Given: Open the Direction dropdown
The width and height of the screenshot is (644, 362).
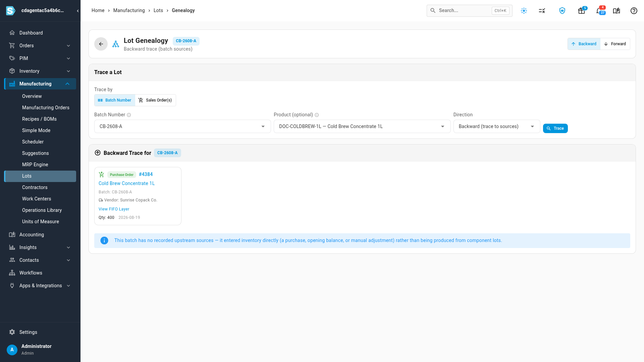Looking at the screenshot, I should point(497,126).
